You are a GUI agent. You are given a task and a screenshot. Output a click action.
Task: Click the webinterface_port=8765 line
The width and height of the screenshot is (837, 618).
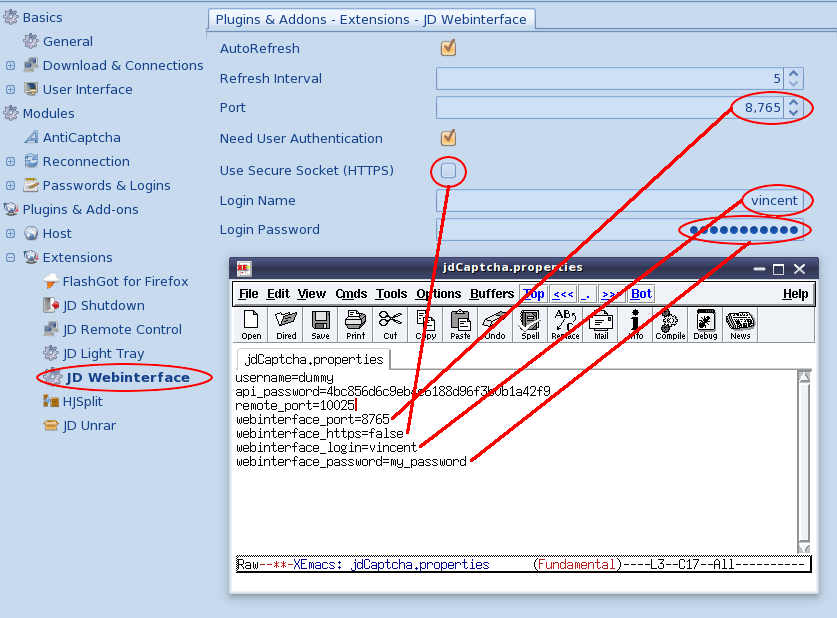[x=313, y=419]
